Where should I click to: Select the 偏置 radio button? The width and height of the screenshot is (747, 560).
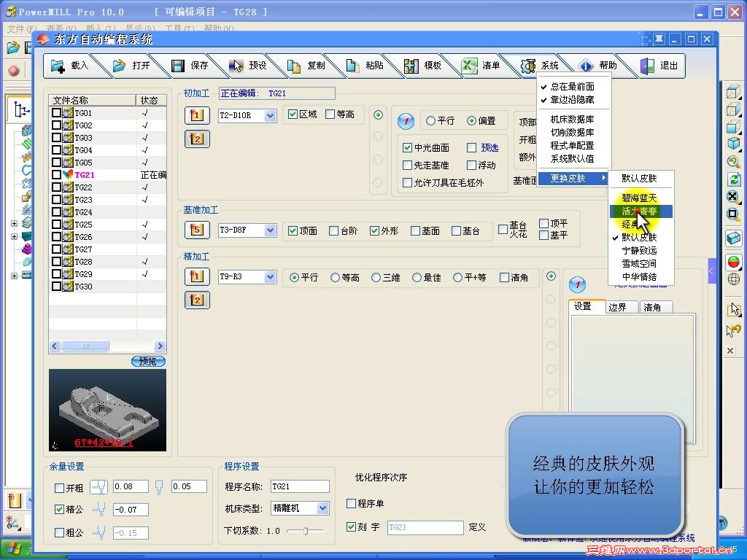click(472, 121)
